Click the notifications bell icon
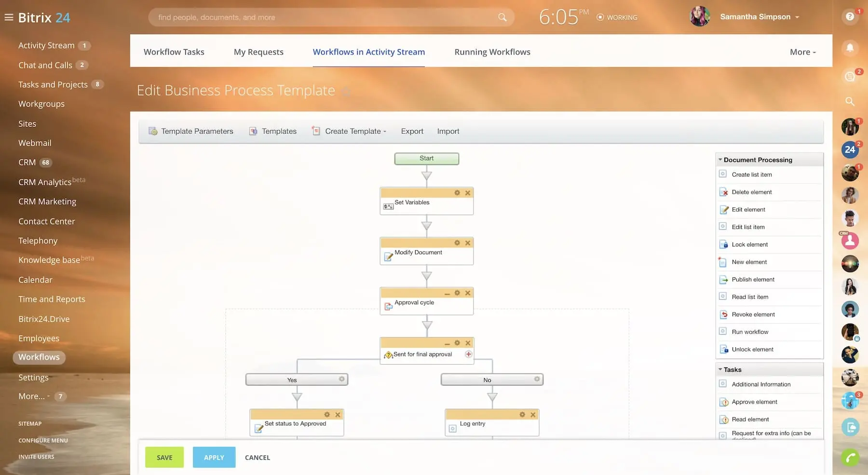This screenshot has width=868, height=475. pos(850,48)
